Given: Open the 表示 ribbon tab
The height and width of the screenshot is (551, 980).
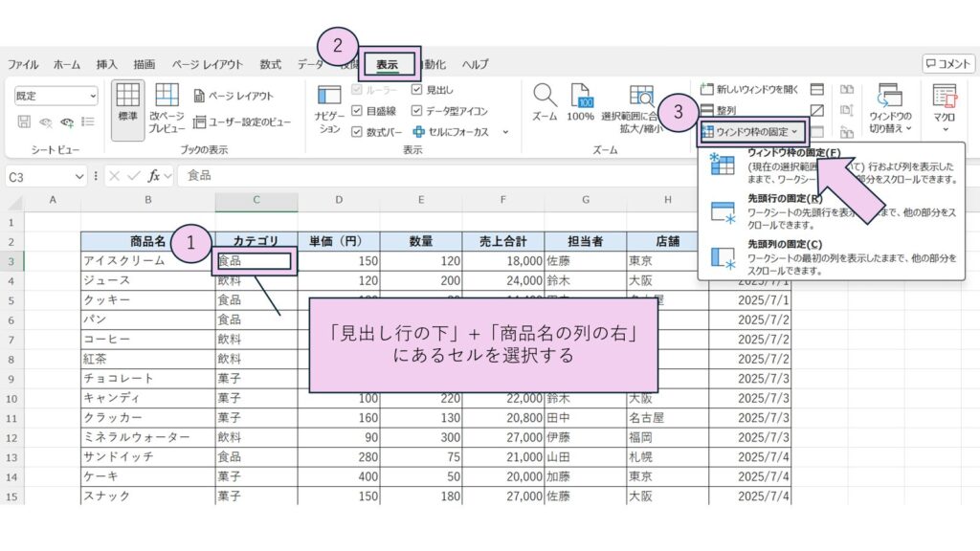Looking at the screenshot, I should [x=388, y=64].
